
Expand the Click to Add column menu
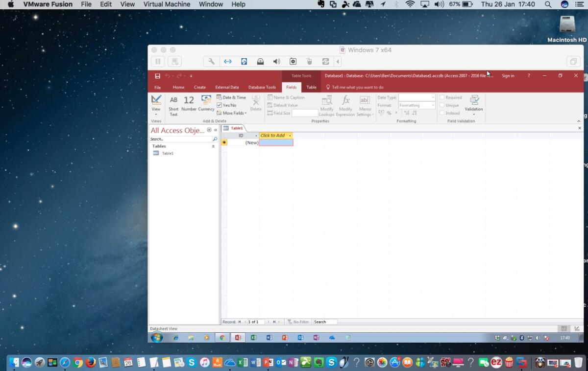[x=289, y=136]
